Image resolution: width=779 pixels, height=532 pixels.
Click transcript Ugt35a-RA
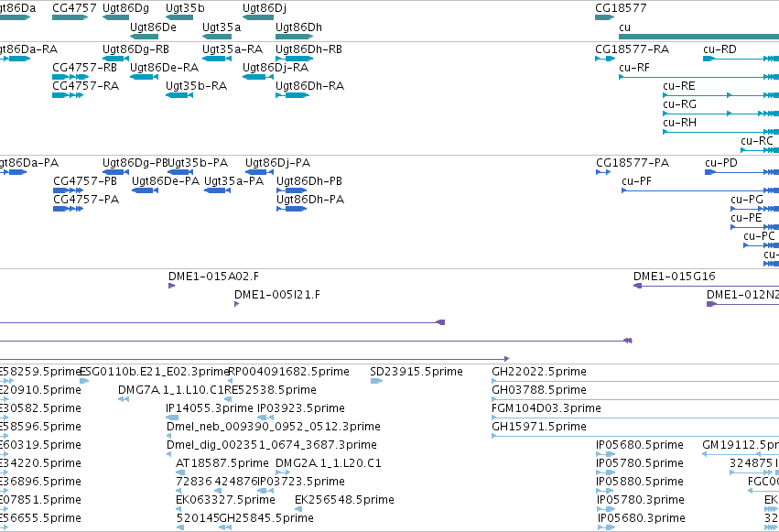(217, 59)
